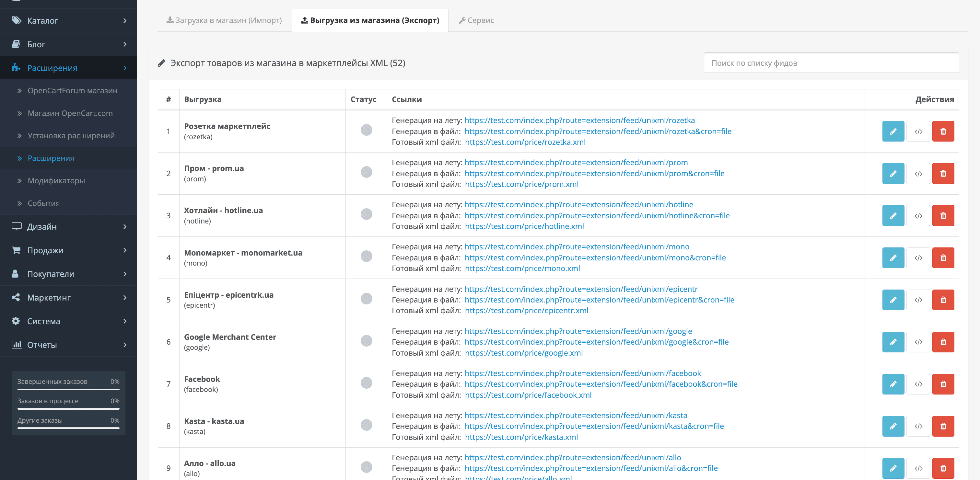Delete the Епіцентр feed
This screenshot has width=980, height=480.
click(943, 300)
